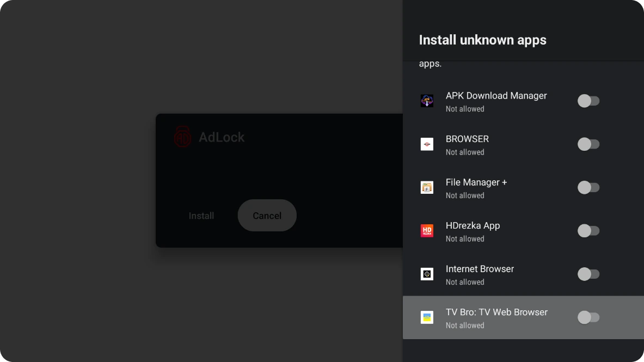This screenshot has height=362, width=644.
Task: Click the Internet Browser app icon
Action: [427, 274]
